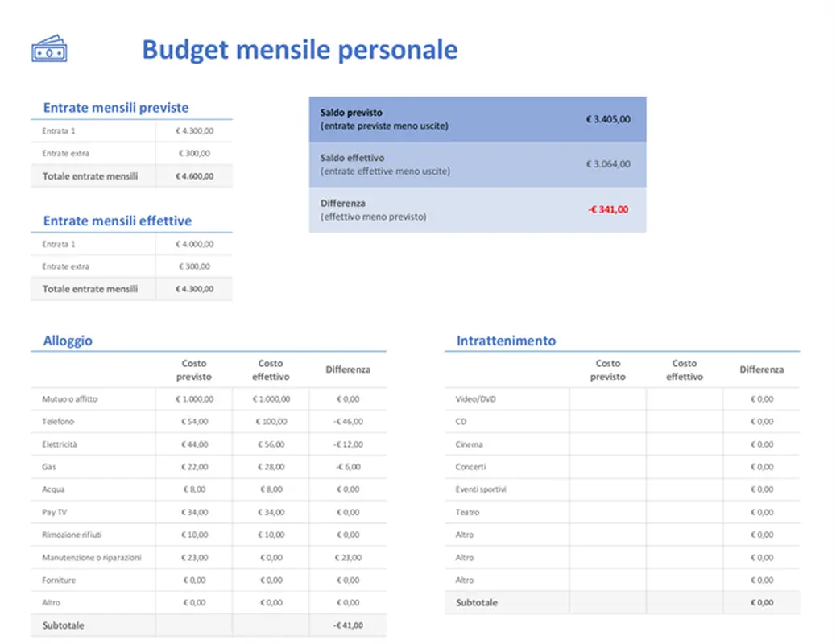Image resolution: width=836 pixels, height=644 pixels.
Task: Select the Alloggio section heading
Action: (68, 341)
